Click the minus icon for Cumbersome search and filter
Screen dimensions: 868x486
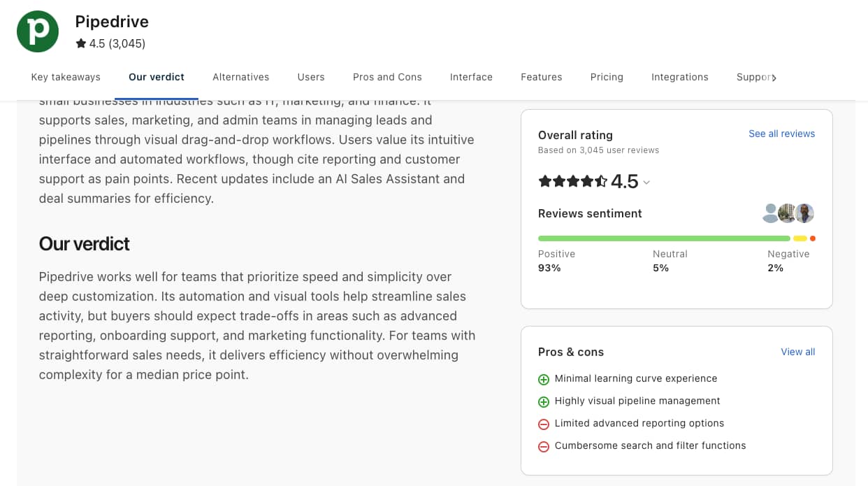(544, 446)
